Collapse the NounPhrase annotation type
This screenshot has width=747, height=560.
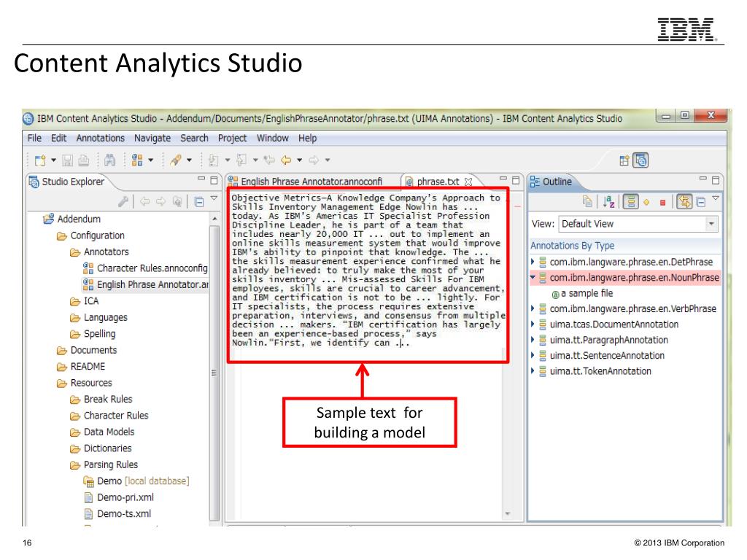click(x=533, y=277)
